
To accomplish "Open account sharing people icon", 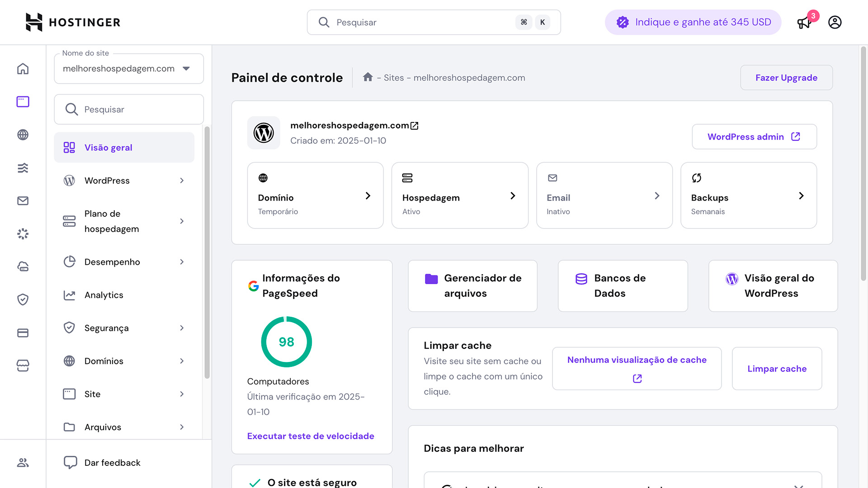I will [23, 463].
